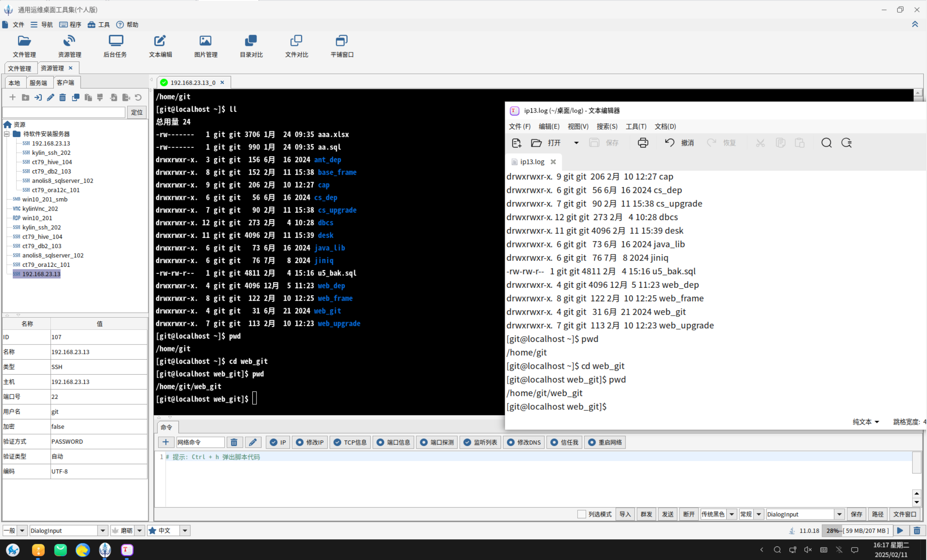Click the 定位 locate button
The height and width of the screenshot is (560, 927).
(137, 112)
